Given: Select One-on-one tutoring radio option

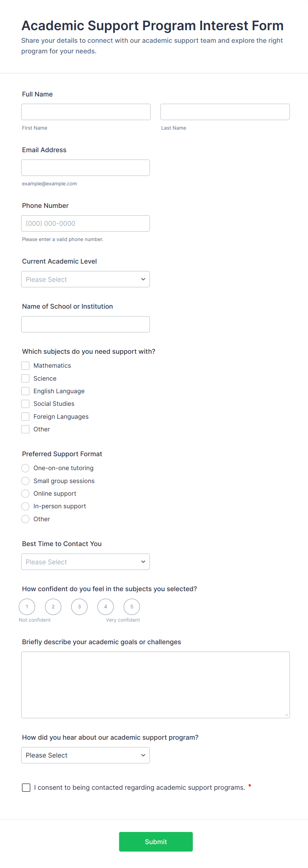Looking at the screenshot, I should click(25, 468).
